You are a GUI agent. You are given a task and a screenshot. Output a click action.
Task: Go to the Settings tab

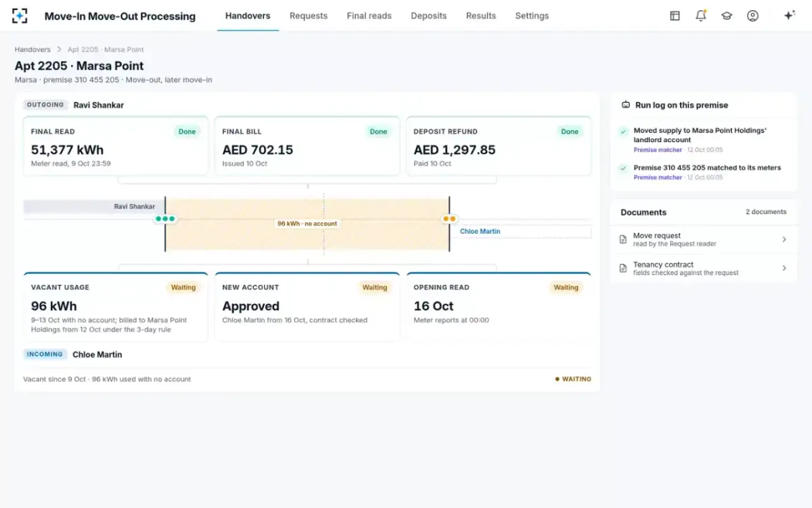point(532,16)
